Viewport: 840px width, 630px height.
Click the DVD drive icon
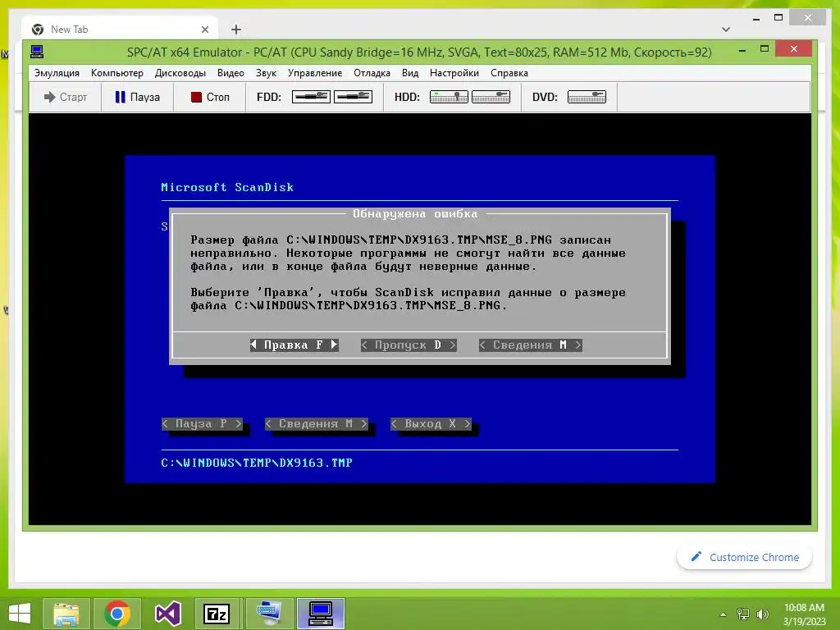[x=587, y=97]
